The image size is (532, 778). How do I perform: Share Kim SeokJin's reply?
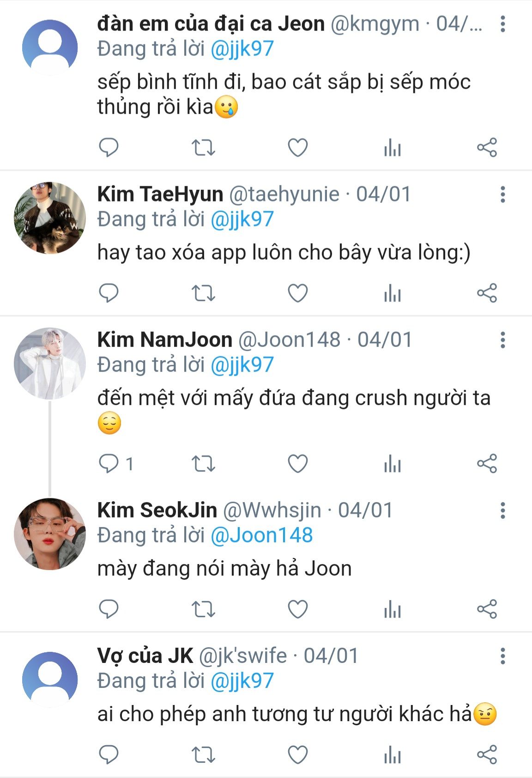[487, 609]
